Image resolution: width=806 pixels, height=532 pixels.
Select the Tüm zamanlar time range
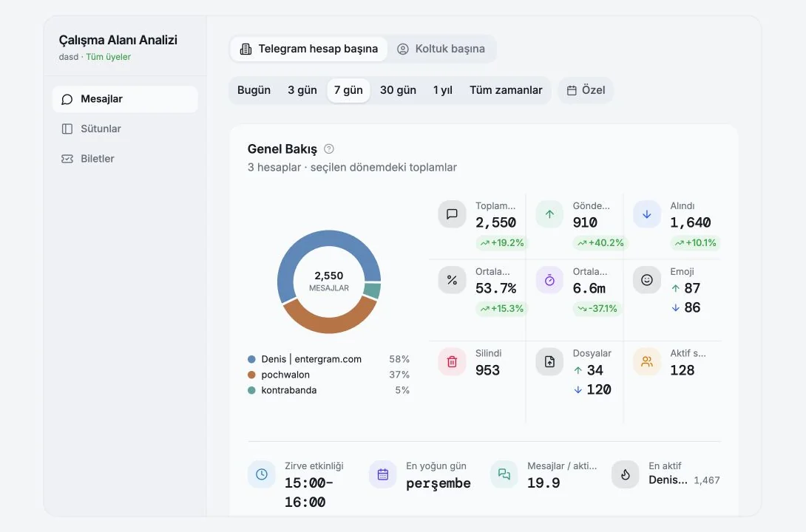click(506, 90)
